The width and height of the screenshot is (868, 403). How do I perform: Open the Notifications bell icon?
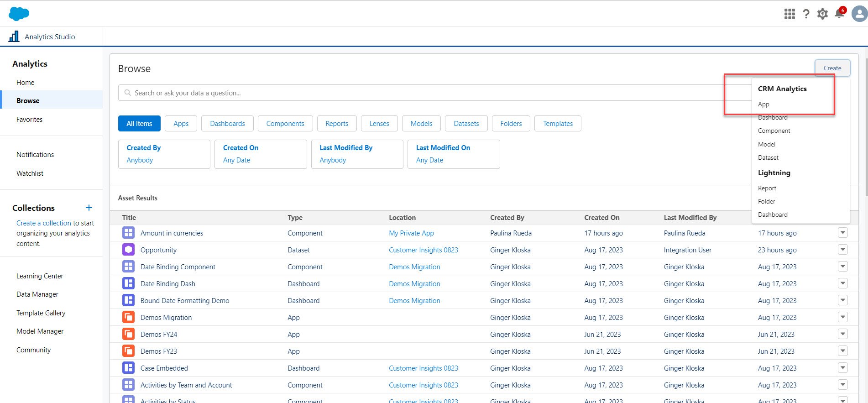[839, 13]
